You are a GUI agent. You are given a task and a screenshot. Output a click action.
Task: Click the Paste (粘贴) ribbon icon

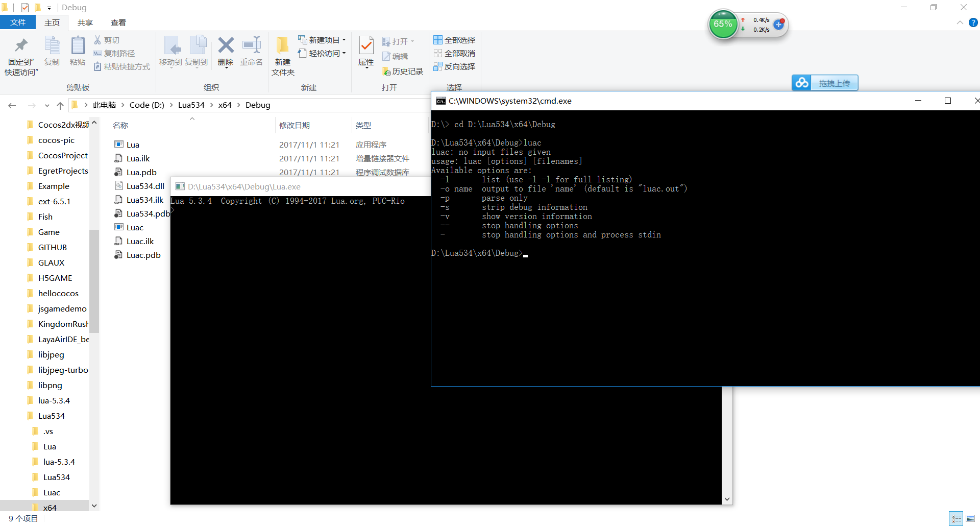[x=78, y=45]
